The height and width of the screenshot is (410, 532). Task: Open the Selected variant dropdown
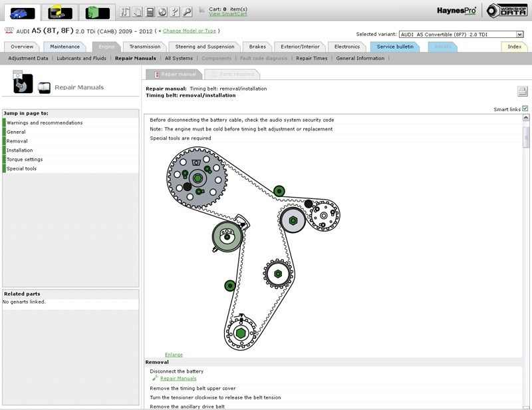point(461,34)
